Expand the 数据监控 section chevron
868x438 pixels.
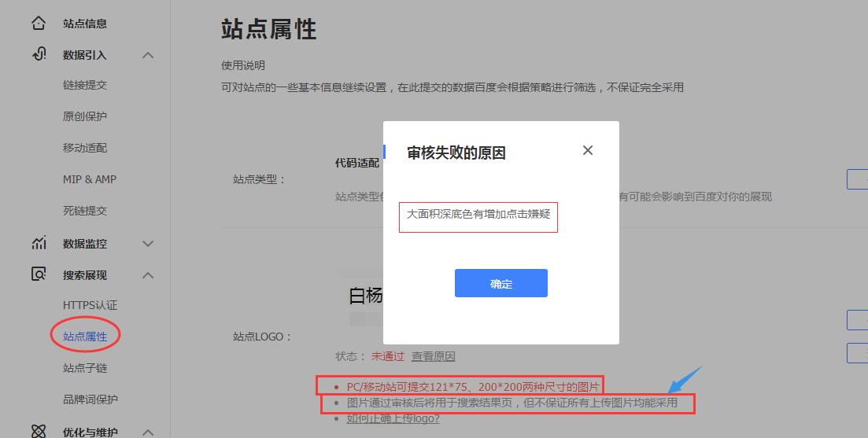(x=148, y=243)
